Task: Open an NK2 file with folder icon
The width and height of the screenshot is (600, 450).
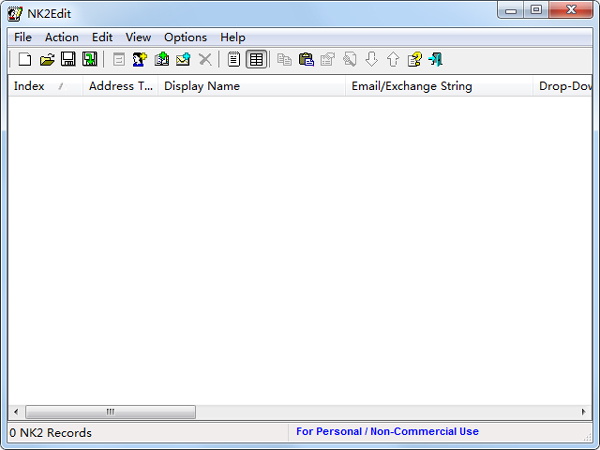Action: (47, 60)
